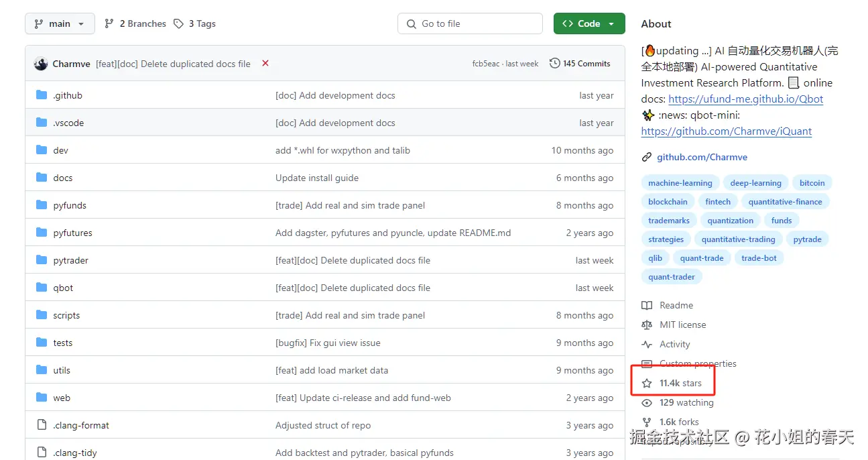Screen dimensions: 868x460
Task: Select the quant-trade topic tag
Action: pos(702,258)
